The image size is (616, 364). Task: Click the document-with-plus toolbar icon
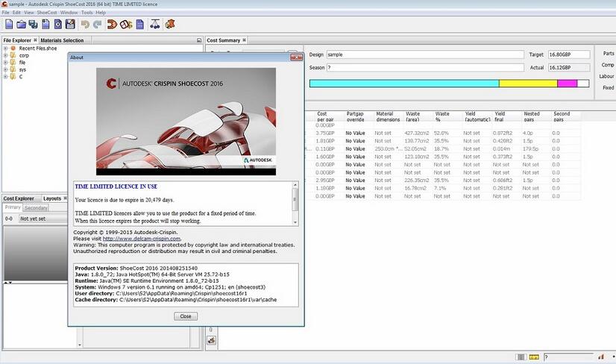(45, 25)
